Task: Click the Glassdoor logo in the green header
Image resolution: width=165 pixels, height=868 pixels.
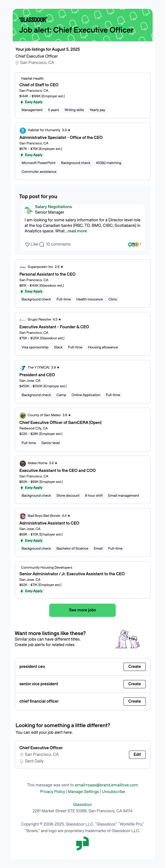Action: coord(33,20)
